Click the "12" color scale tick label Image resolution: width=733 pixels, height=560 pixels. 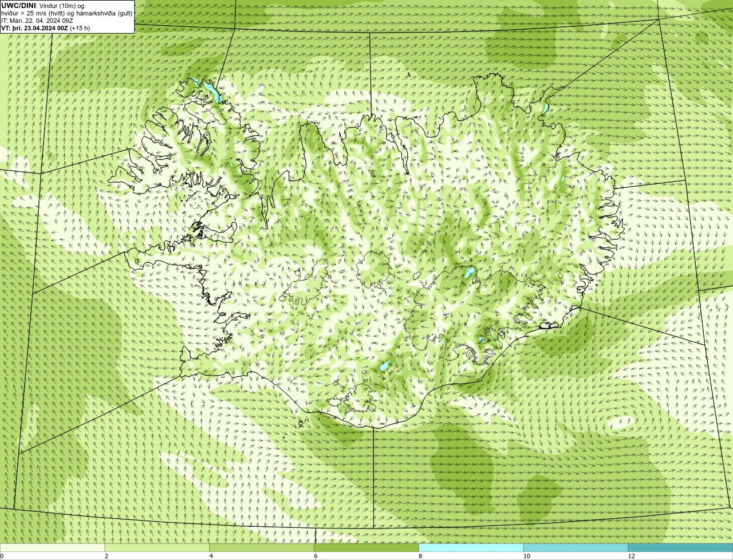click(x=631, y=556)
